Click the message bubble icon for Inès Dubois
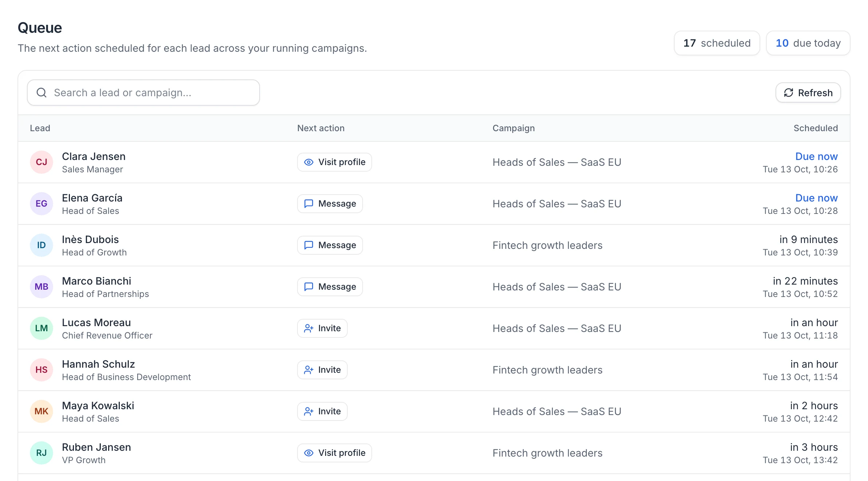The image size is (868, 481). pos(309,245)
